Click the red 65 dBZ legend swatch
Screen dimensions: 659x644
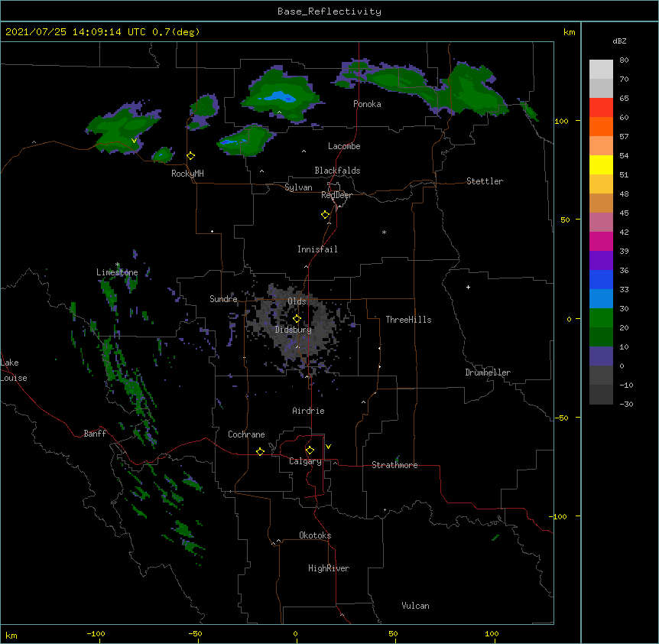[x=601, y=108]
